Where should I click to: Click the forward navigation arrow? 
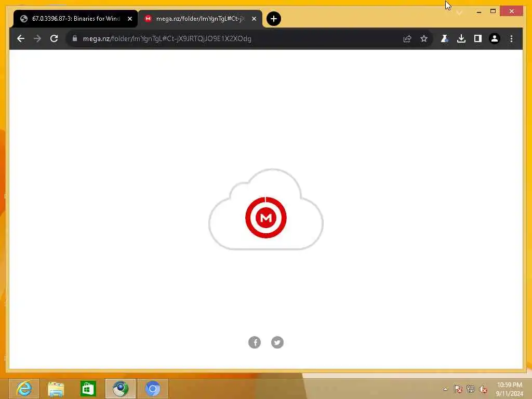37,38
